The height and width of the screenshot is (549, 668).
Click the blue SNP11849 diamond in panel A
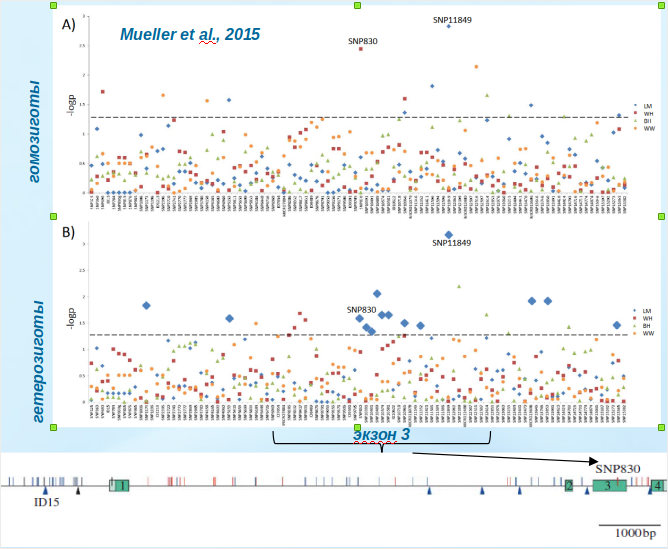(x=448, y=26)
